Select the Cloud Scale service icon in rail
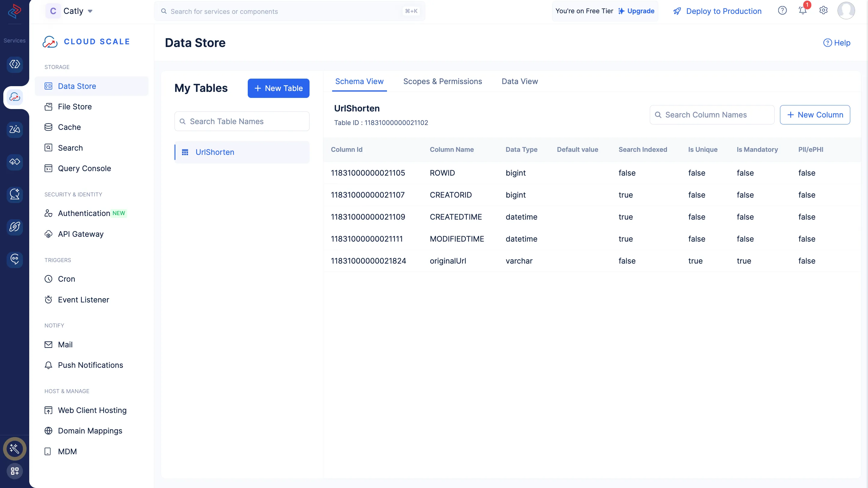 click(x=14, y=97)
